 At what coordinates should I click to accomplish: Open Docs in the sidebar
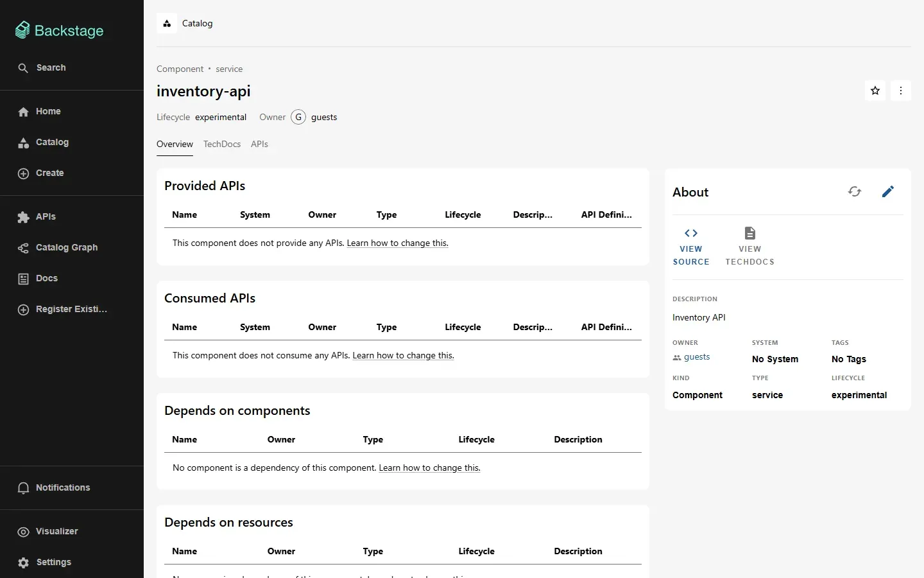72,278
